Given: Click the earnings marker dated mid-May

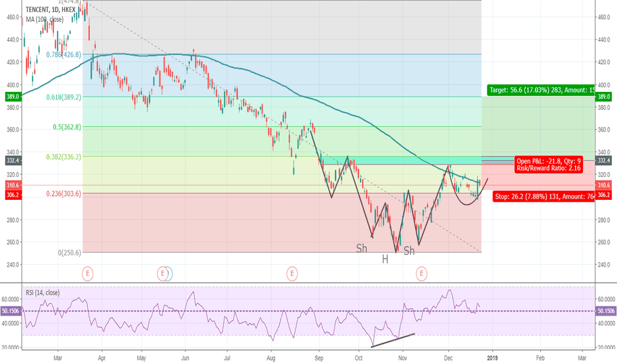Looking at the screenshot, I should [x=162, y=273].
